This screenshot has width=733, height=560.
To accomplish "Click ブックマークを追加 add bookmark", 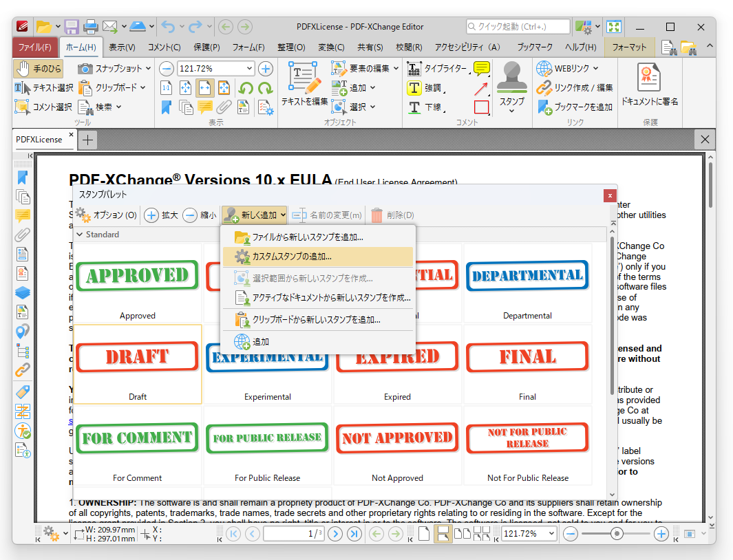I will coord(575,107).
